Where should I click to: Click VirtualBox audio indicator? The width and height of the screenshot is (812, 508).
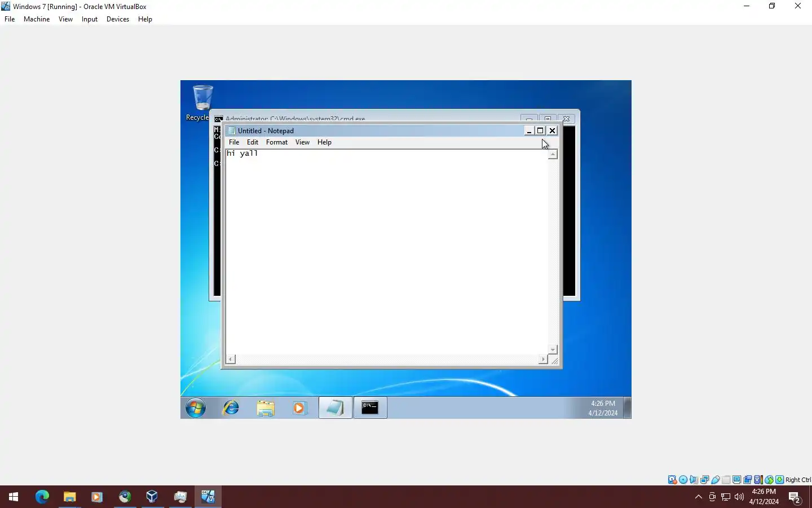click(x=694, y=480)
